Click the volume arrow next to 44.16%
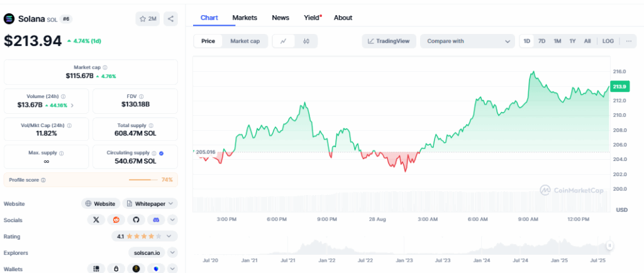 [72, 105]
